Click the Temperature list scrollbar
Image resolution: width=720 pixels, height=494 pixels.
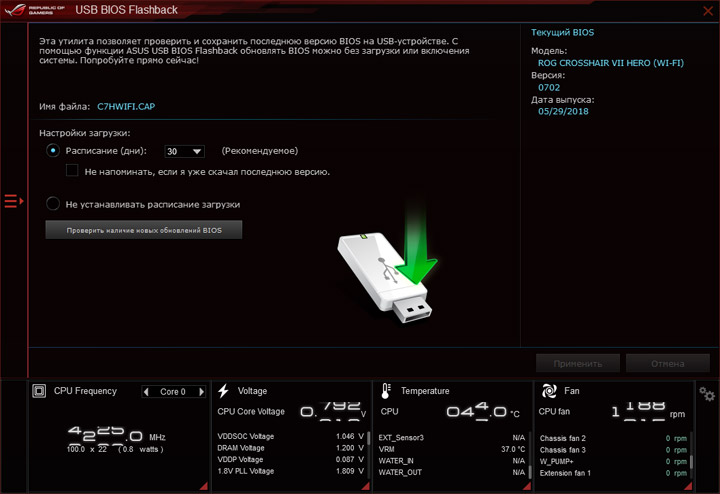click(530, 472)
